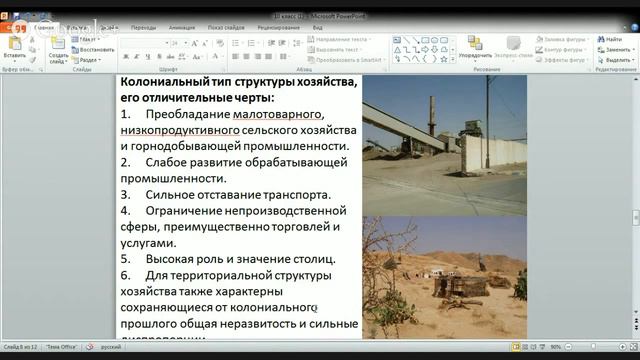Toggle italic formatting
Screen dimensions: 640x360
(137, 57)
